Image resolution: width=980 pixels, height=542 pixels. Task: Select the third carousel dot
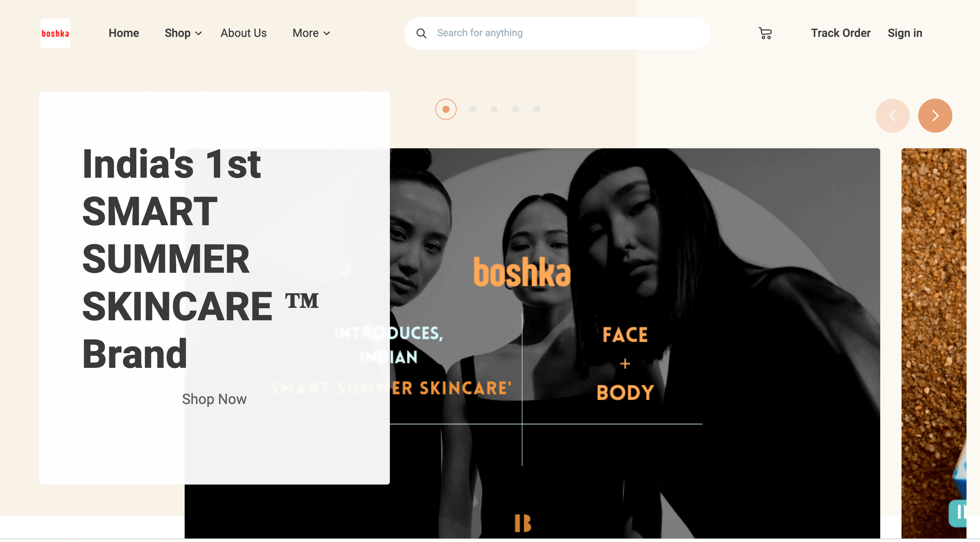(x=494, y=110)
